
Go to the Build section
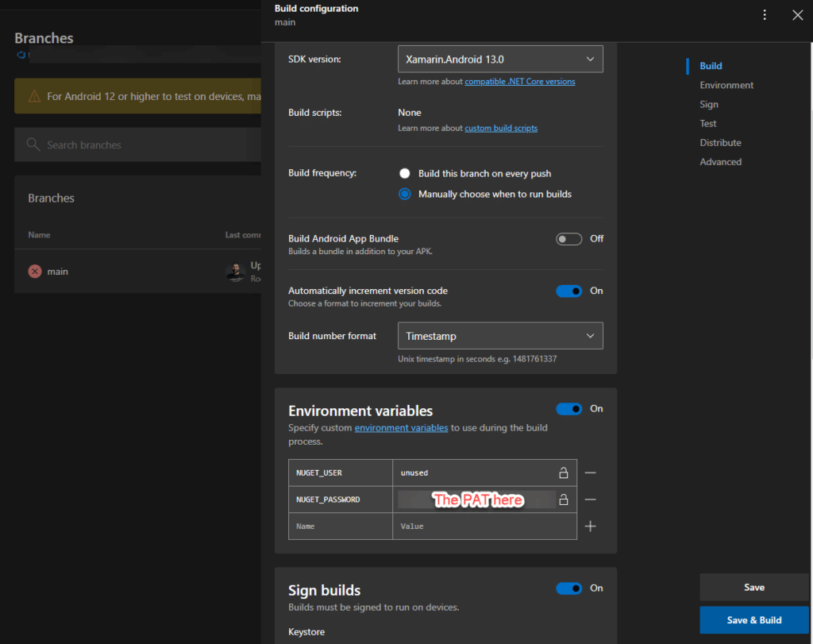tap(711, 66)
